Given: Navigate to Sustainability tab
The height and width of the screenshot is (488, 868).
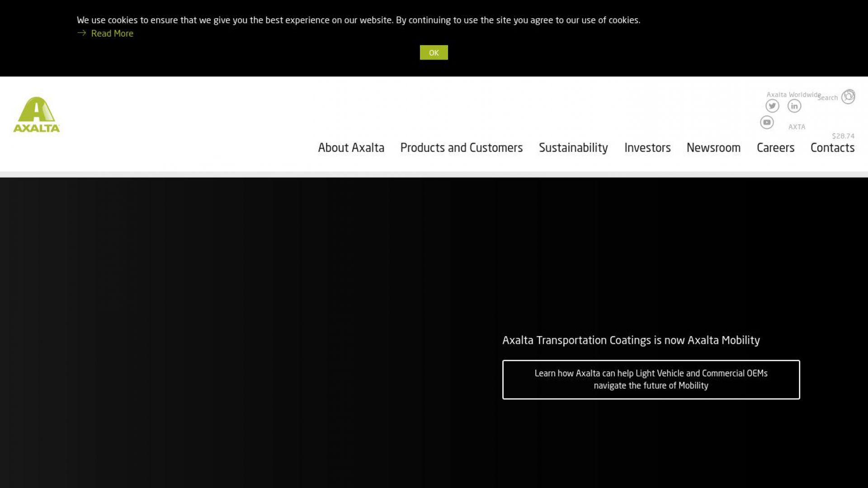Looking at the screenshot, I should (573, 147).
